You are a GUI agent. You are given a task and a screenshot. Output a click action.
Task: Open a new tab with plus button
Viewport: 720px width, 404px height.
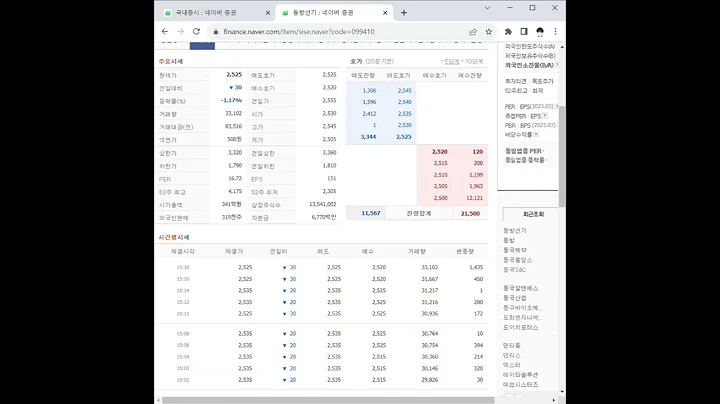click(x=404, y=13)
